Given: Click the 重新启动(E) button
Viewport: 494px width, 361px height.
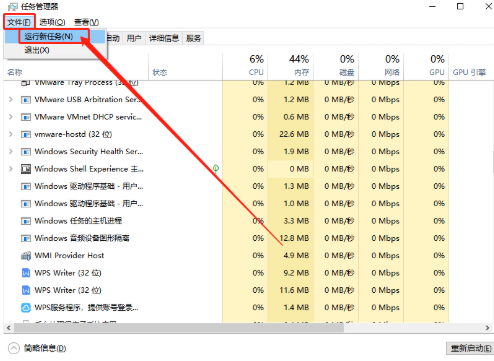Looking at the screenshot, I should click(471, 348).
